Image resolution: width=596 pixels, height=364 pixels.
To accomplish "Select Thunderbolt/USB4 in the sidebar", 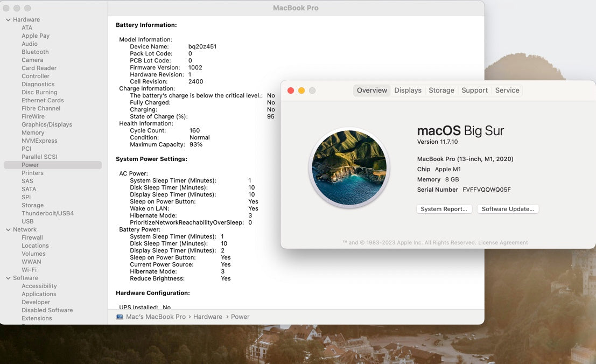I will click(47, 214).
